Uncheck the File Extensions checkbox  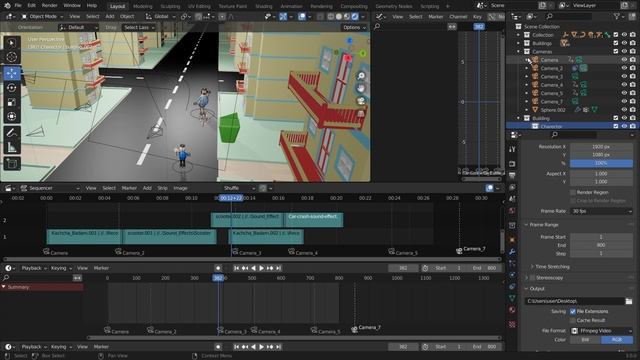pyautogui.click(x=573, y=311)
